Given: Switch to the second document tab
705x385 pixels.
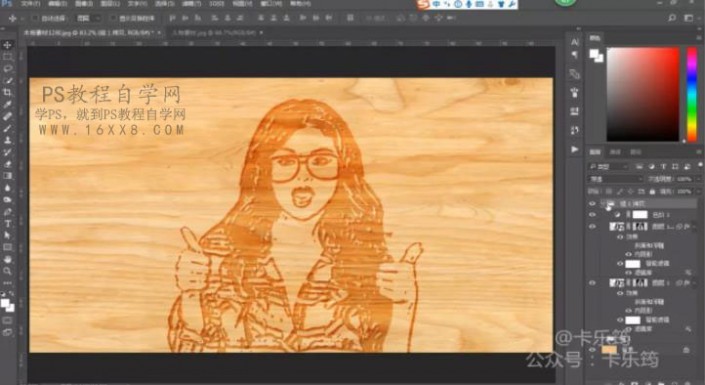Looking at the screenshot, I should (x=214, y=33).
